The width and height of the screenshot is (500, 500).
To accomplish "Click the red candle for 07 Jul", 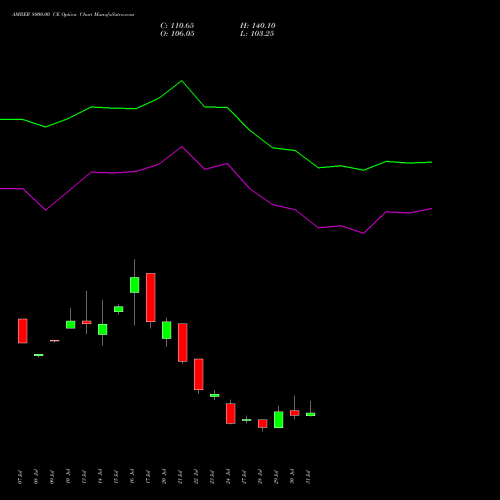I will 23,331.
